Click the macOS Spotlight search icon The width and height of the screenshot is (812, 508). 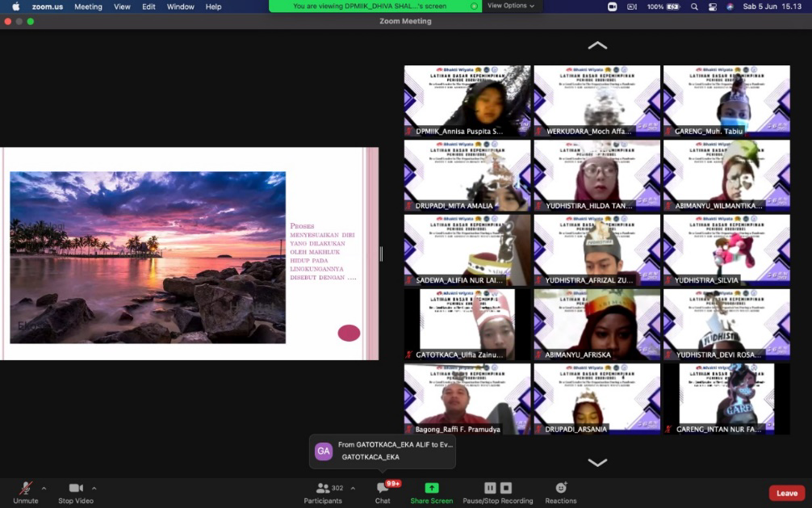(694, 6)
